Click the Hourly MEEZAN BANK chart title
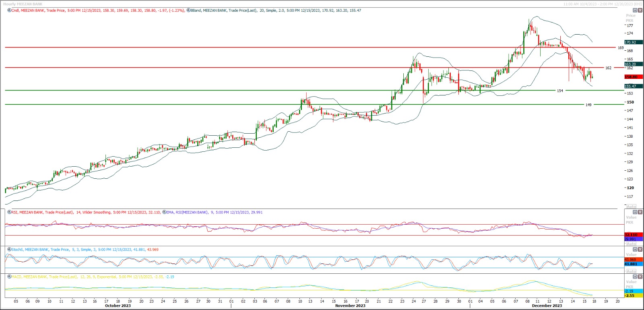Viewport: 644px width, 310px height. pyautogui.click(x=23, y=4)
